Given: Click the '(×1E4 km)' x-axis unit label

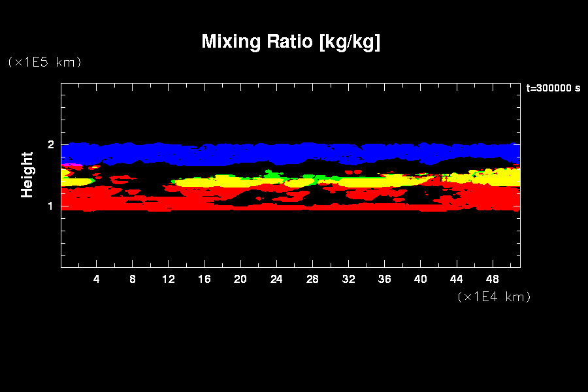Looking at the screenshot, I should 495,297.
